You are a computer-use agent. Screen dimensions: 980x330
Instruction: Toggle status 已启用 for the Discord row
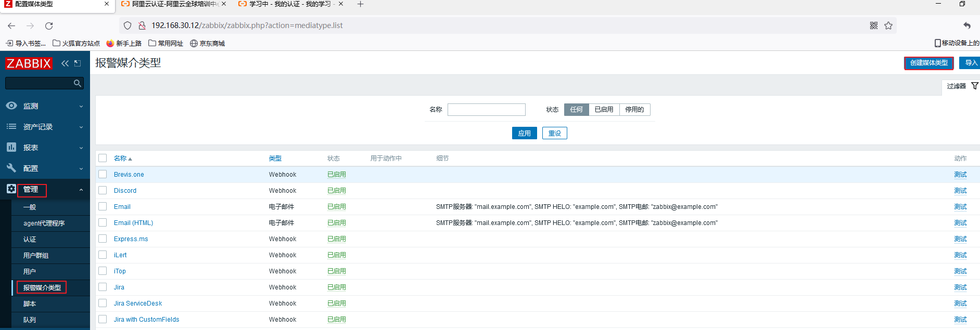click(336, 190)
